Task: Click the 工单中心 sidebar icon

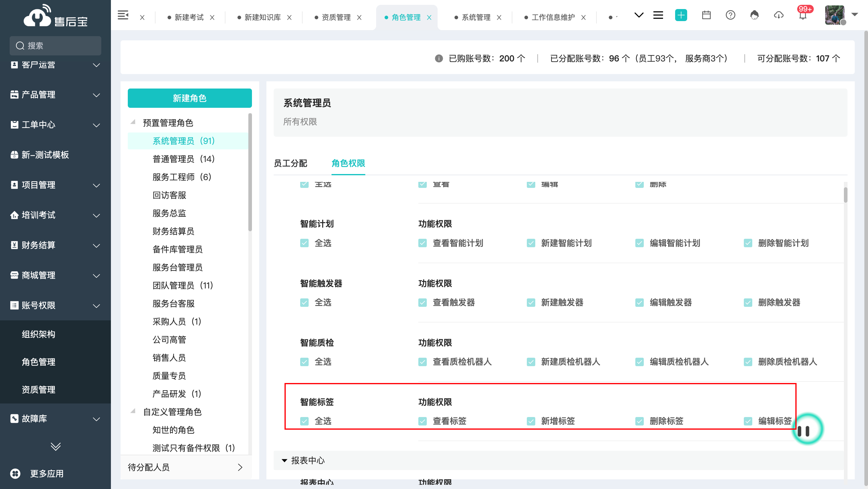Action: pos(14,125)
